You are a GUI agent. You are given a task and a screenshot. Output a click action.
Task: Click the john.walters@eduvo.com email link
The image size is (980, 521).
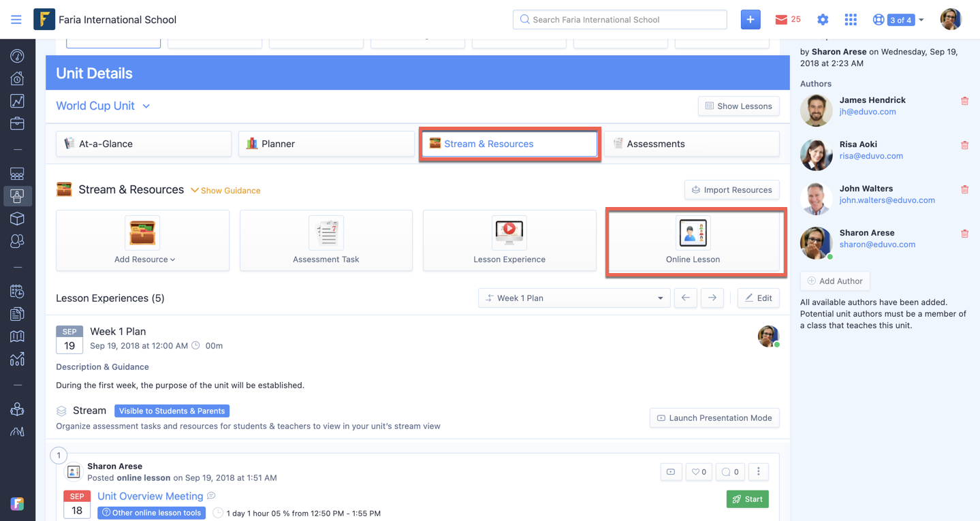point(887,200)
